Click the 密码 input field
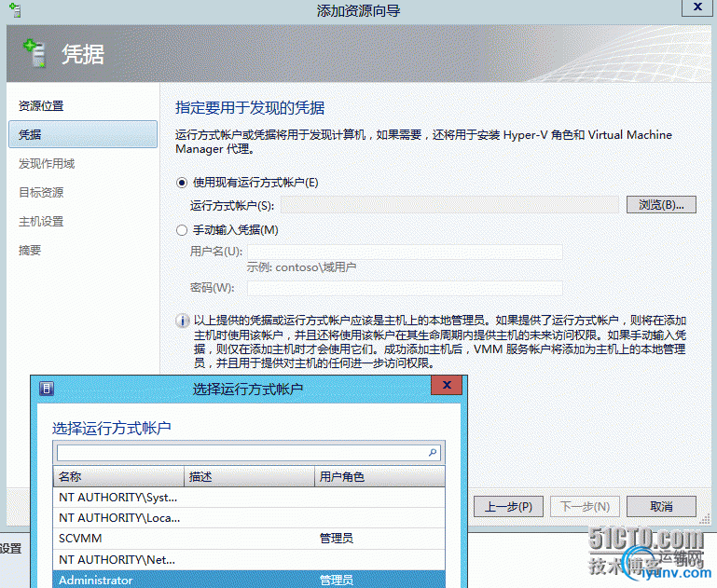The width and height of the screenshot is (717, 588). pyautogui.click(x=405, y=288)
